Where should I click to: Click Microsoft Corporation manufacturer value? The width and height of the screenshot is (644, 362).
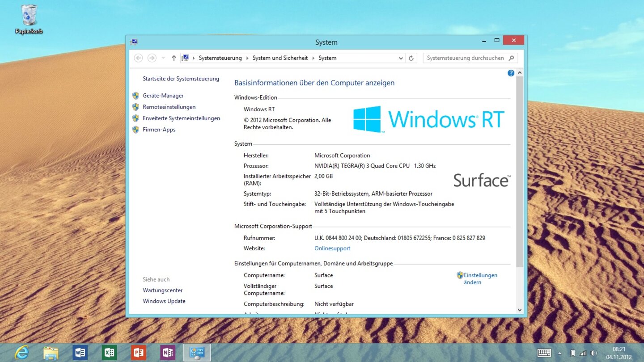(342, 156)
